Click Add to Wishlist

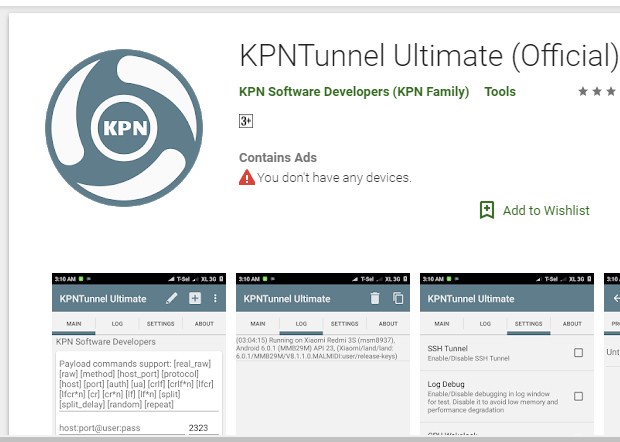[535, 210]
